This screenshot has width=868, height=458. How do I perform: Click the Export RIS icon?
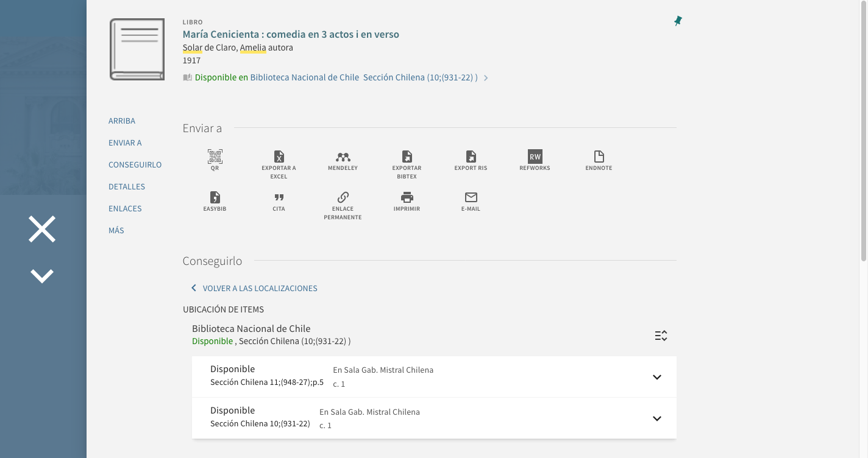tap(471, 157)
